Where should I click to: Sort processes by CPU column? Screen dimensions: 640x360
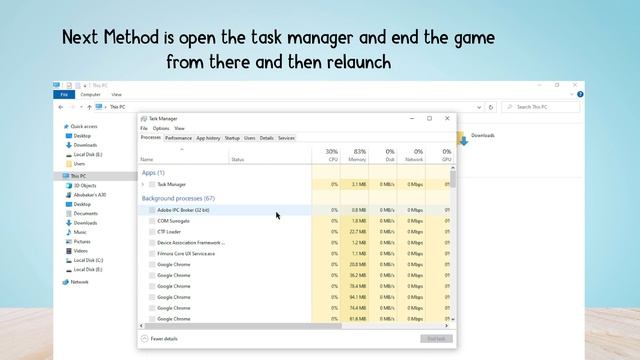(x=326, y=155)
